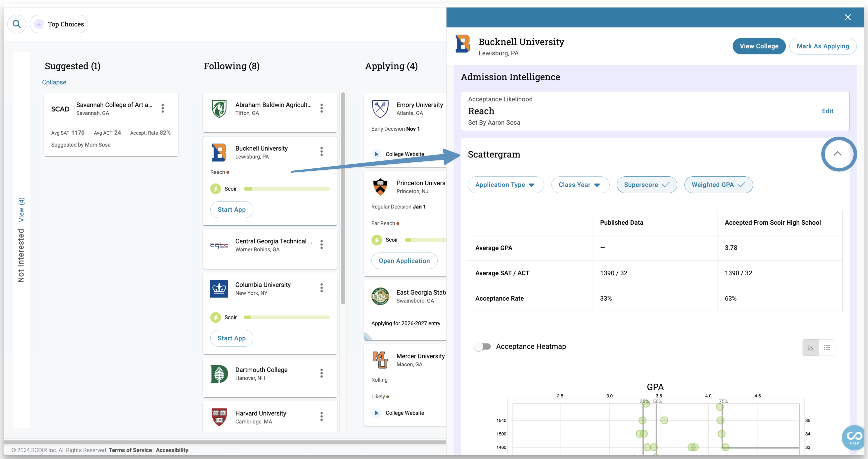868x459 pixels.
Task: Open the Bucknell University card three-dot menu
Action: pos(321,152)
